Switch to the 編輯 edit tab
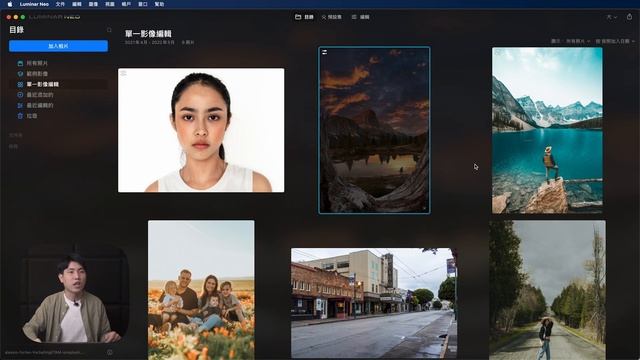The width and height of the screenshot is (640, 360). [360, 17]
